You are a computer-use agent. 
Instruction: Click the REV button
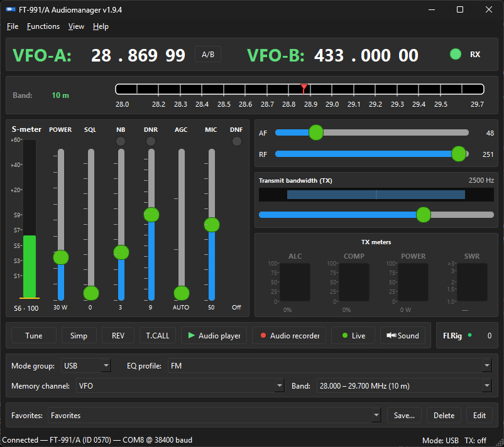pyautogui.click(x=118, y=336)
